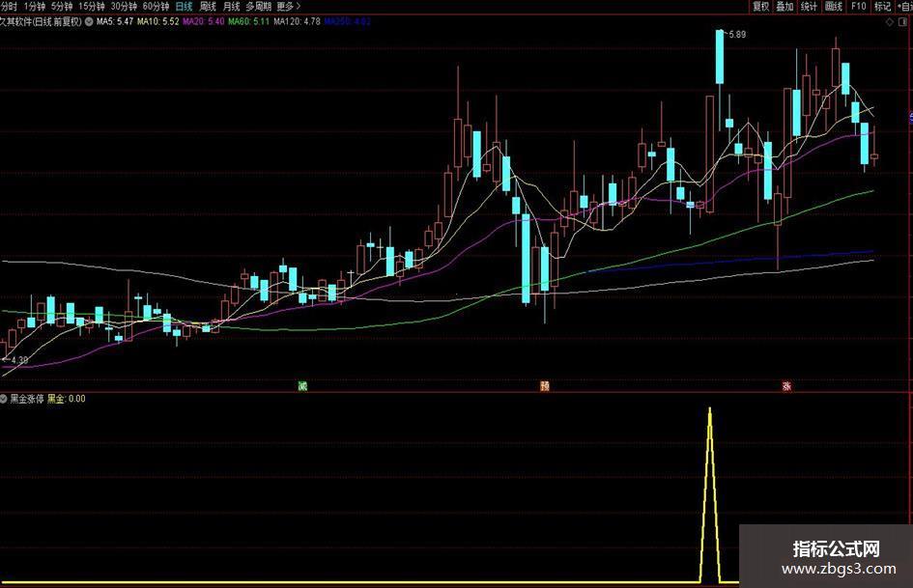Click the diamond icon at chart top-right
The height and width of the screenshot is (588, 913).
click(x=889, y=22)
